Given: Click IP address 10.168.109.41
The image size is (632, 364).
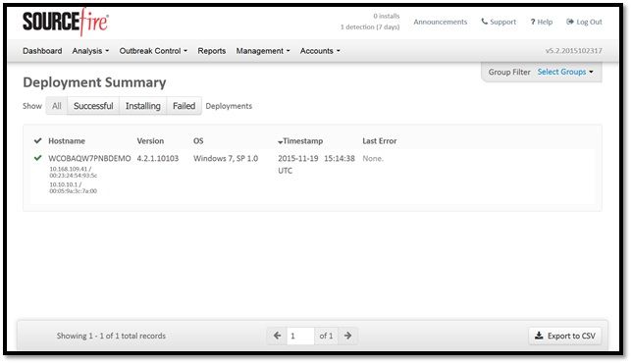Looking at the screenshot, I should click(x=68, y=169).
